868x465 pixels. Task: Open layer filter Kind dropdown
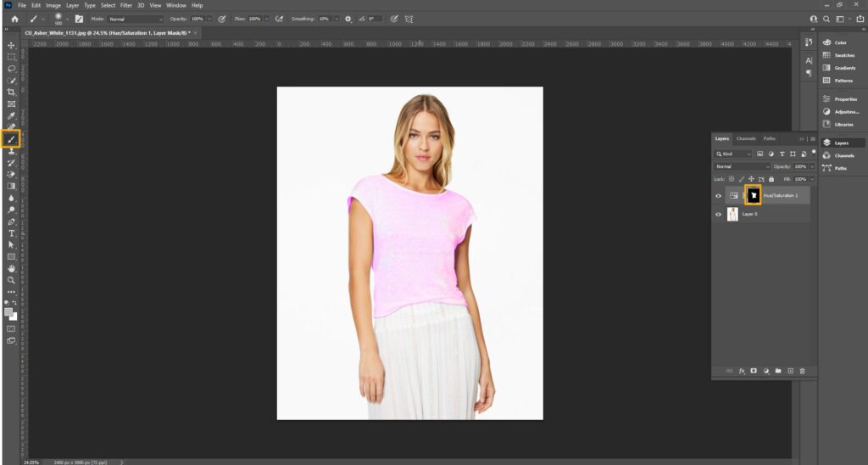[733, 154]
